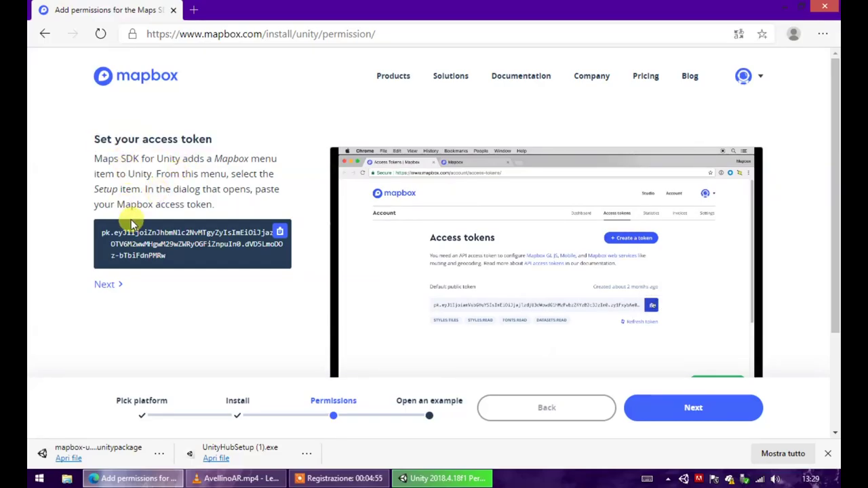Open the Documentation menu item
Image resolution: width=868 pixels, height=488 pixels.
pos(521,76)
